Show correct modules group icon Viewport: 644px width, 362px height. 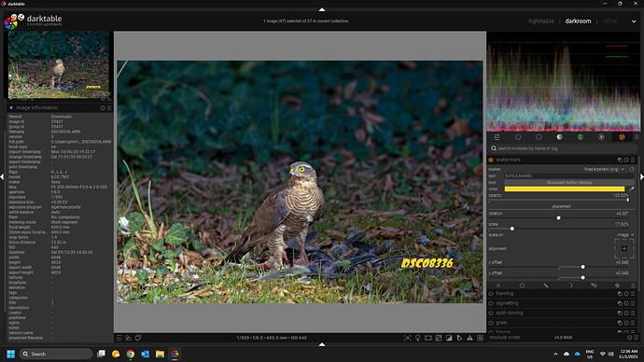pos(601,137)
